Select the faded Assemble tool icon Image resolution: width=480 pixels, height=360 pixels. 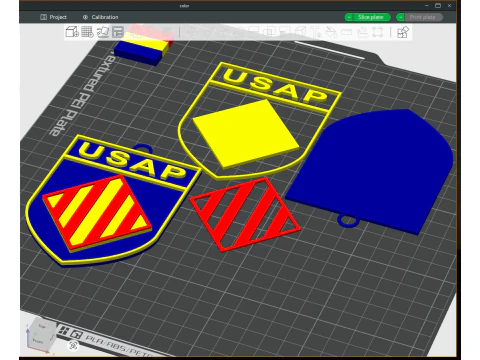(362, 32)
